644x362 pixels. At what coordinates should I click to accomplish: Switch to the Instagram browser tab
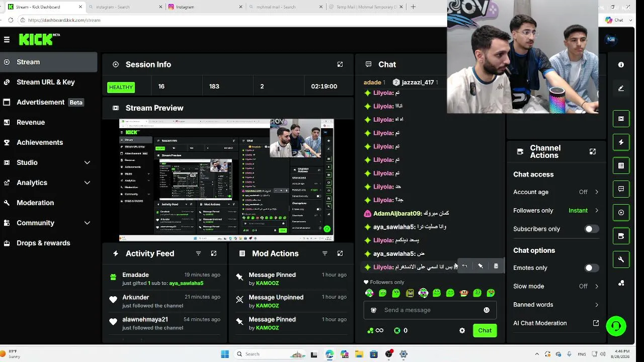(205, 7)
